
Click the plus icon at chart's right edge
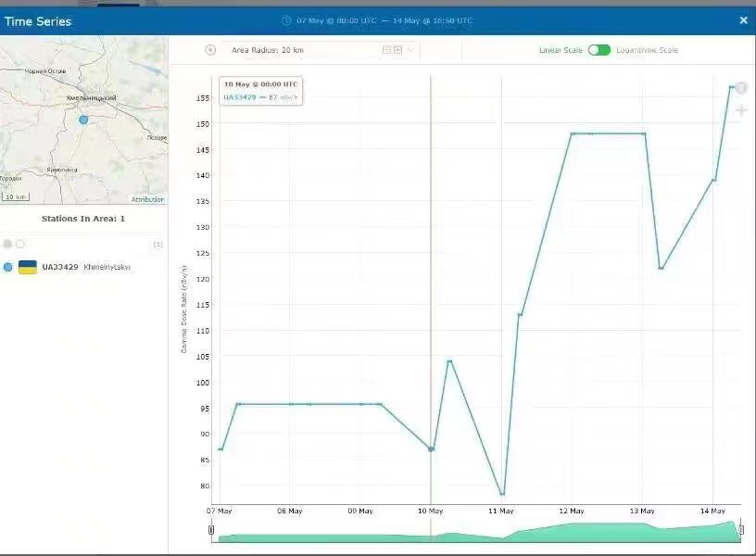(x=741, y=111)
